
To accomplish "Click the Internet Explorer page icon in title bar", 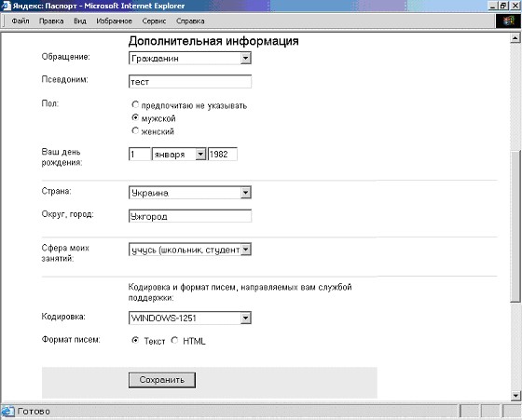I will (6, 6).
